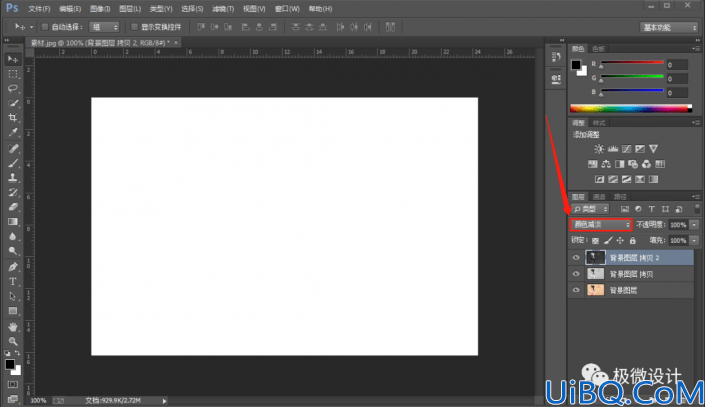This screenshot has height=407, width=705.
Task: Switch to the 通道 channels tab
Action: pyautogui.click(x=599, y=197)
